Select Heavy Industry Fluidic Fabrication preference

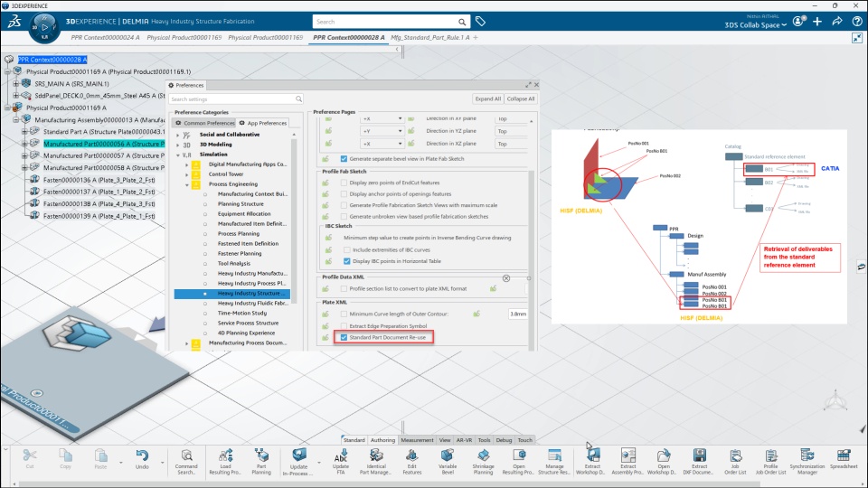(x=252, y=304)
